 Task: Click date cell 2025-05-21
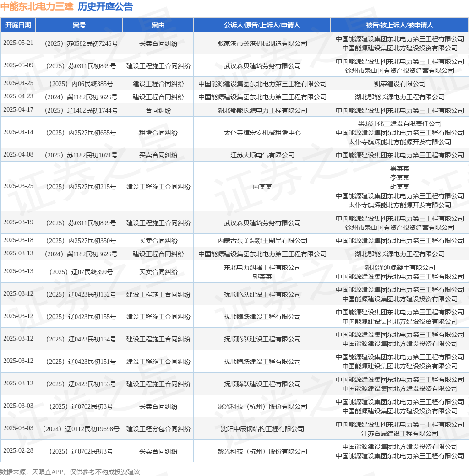pos(18,43)
